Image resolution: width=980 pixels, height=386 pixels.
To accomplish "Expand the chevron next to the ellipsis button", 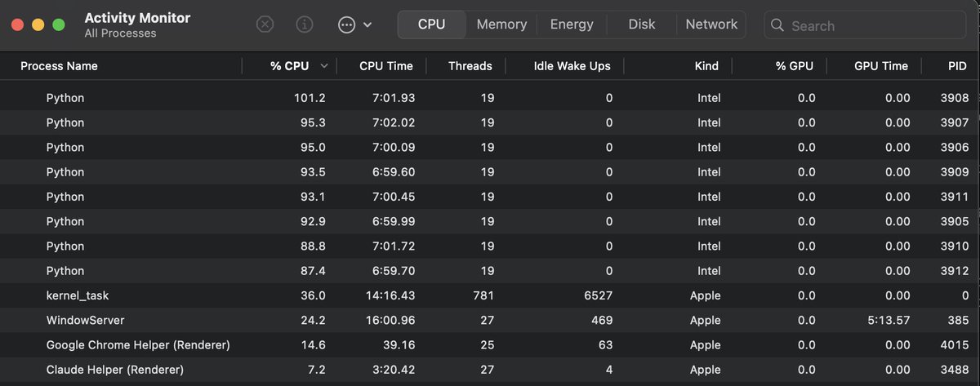I will (367, 25).
